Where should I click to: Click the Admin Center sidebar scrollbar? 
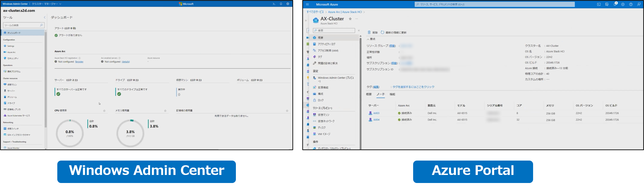tap(46, 80)
